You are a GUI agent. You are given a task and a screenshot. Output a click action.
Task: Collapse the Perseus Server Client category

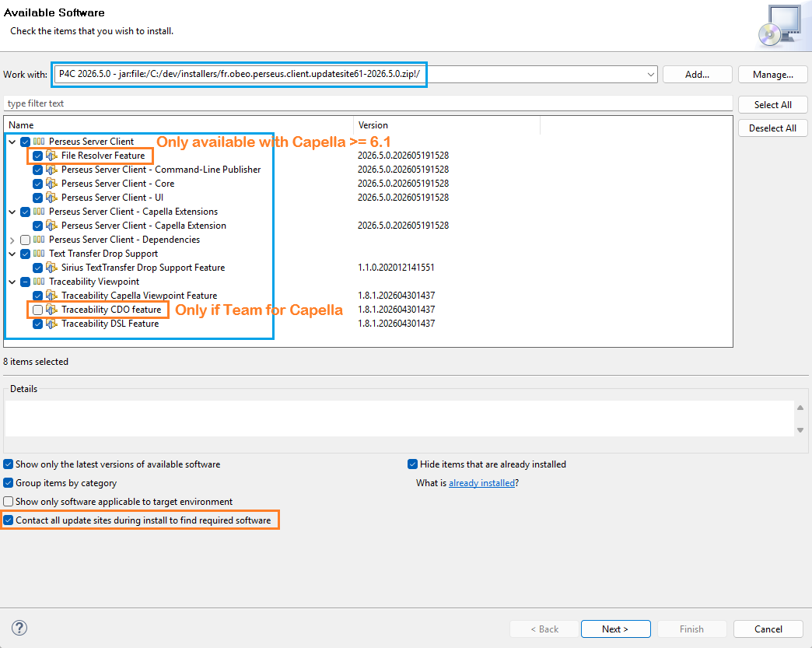coord(12,142)
